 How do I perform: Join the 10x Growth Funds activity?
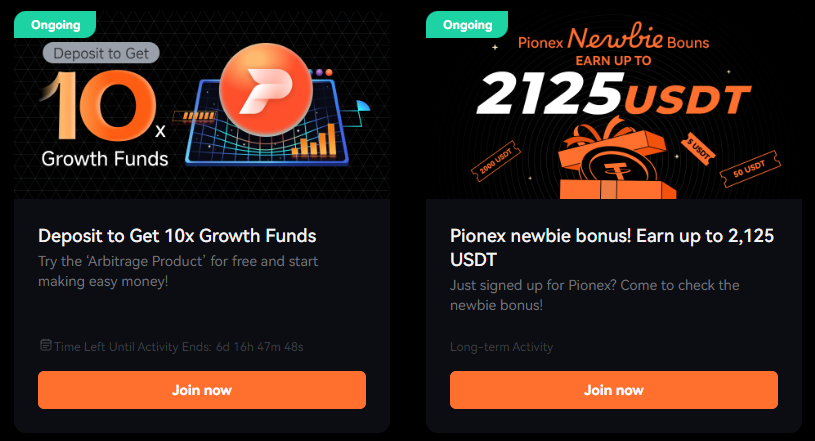tap(202, 390)
